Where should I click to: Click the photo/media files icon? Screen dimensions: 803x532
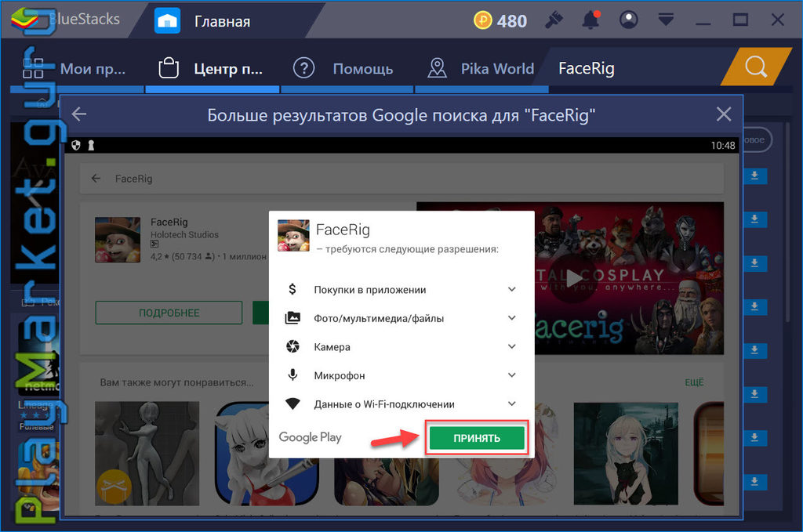pos(292,318)
